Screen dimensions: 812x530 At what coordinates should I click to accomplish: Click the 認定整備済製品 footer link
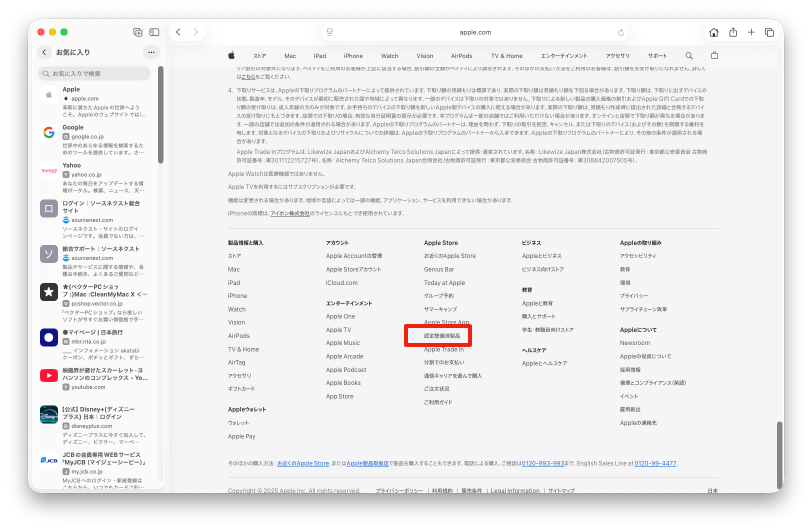pos(442,336)
